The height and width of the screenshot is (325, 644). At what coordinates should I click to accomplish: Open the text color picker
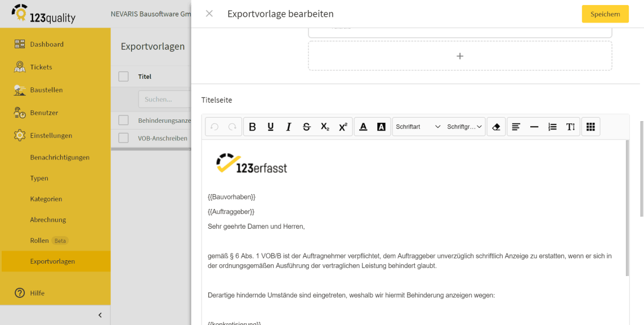[x=363, y=127]
